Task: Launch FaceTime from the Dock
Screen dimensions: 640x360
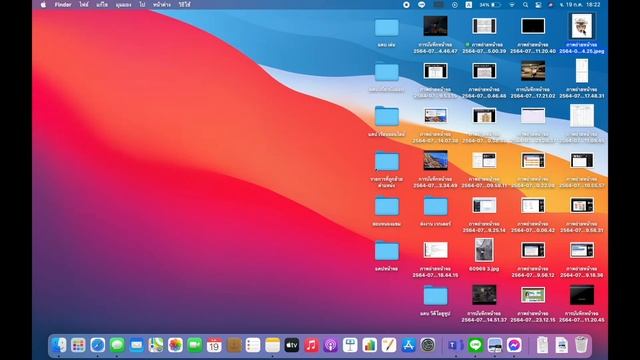Action: (195, 345)
